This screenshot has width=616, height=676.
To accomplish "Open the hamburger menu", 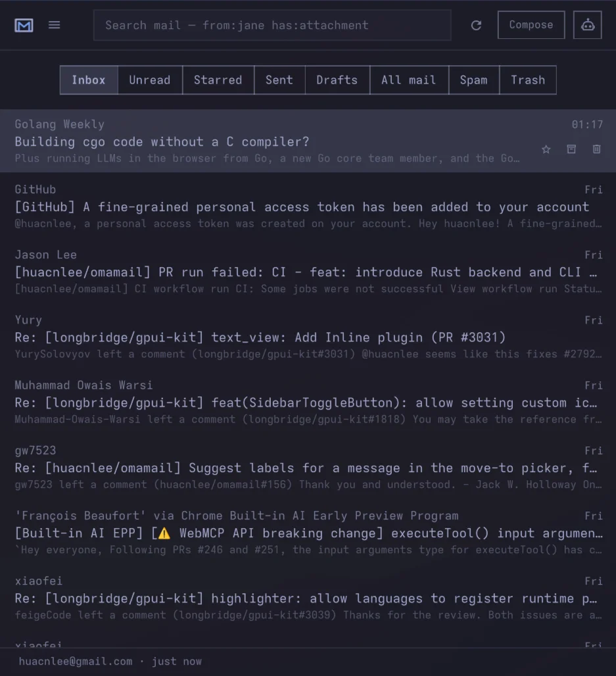I will (55, 25).
